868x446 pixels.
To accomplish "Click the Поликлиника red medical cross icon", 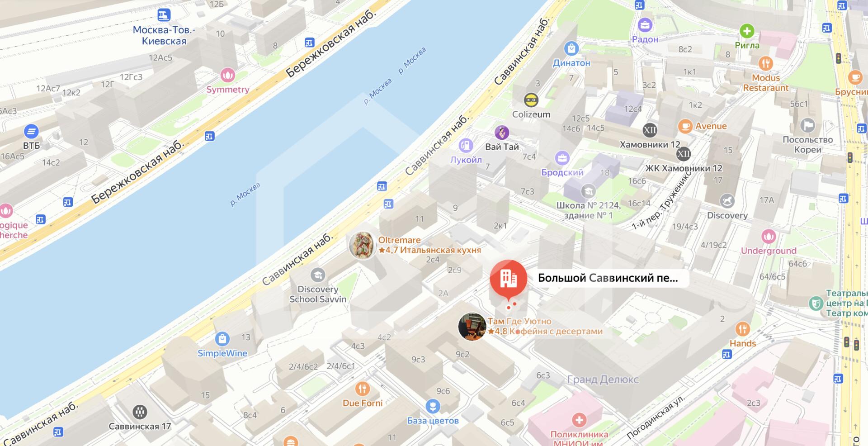I will click(579, 420).
